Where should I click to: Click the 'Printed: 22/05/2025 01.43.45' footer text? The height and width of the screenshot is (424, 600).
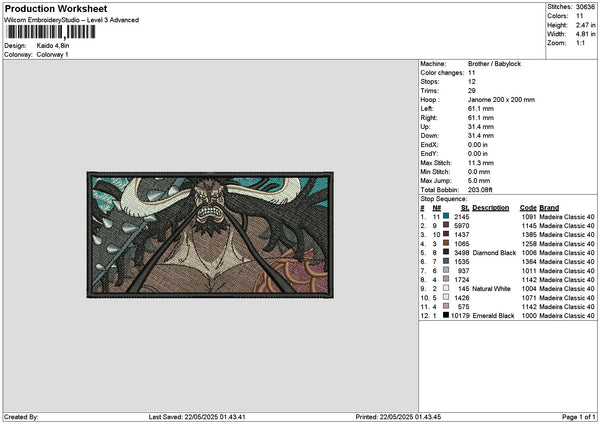pos(398,417)
